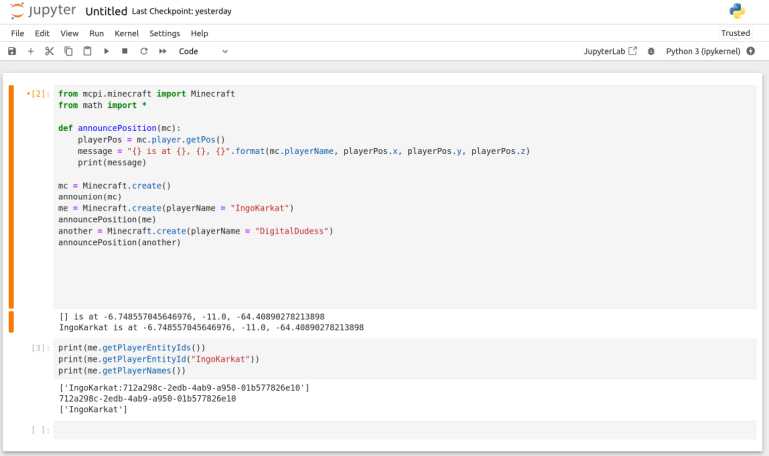Screen dimensions: 769x456
Task: Click the 'from mcpi.minecraft import Minecraft' line
Action: pyautogui.click(x=146, y=94)
